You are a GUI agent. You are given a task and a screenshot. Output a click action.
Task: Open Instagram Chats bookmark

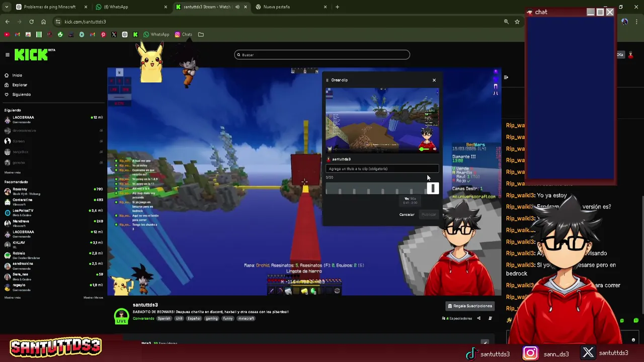(x=184, y=35)
